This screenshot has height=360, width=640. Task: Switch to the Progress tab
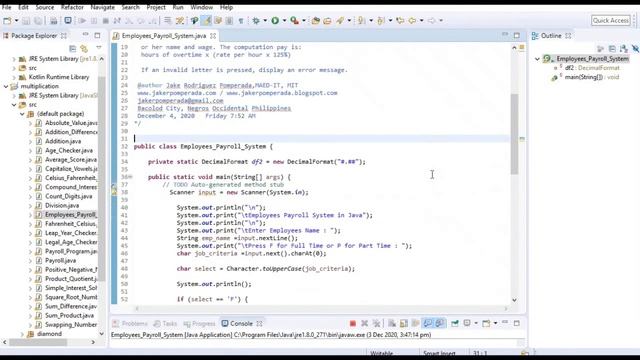[199, 323]
